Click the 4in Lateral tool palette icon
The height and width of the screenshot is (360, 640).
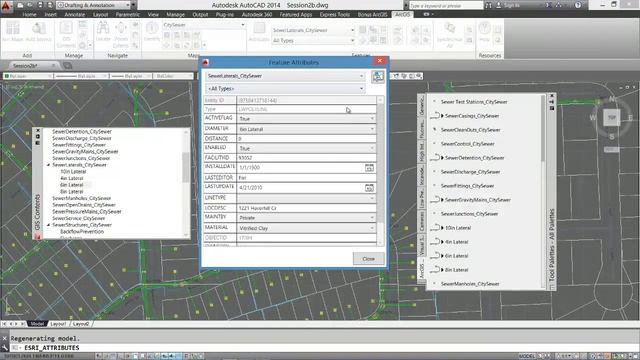pyautogui.click(x=436, y=242)
